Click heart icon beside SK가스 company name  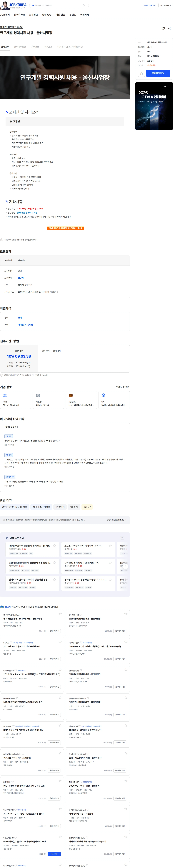pos(11,643)
